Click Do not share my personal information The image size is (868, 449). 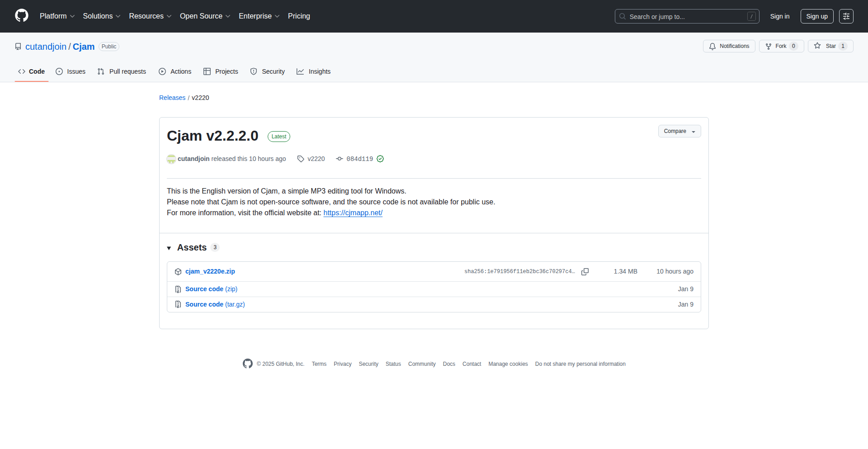(580, 364)
